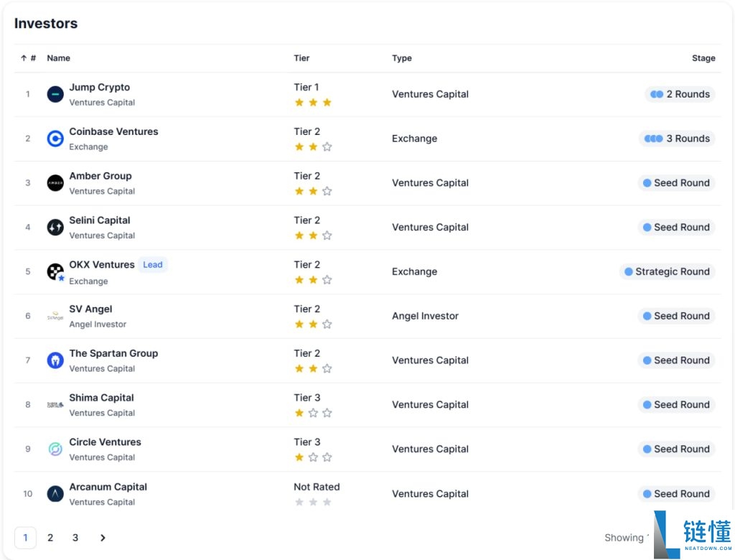The image size is (735, 560).
Task: Click the Ventures Capital type cell for Arcanum Capital
Action: pyautogui.click(x=430, y=493)
